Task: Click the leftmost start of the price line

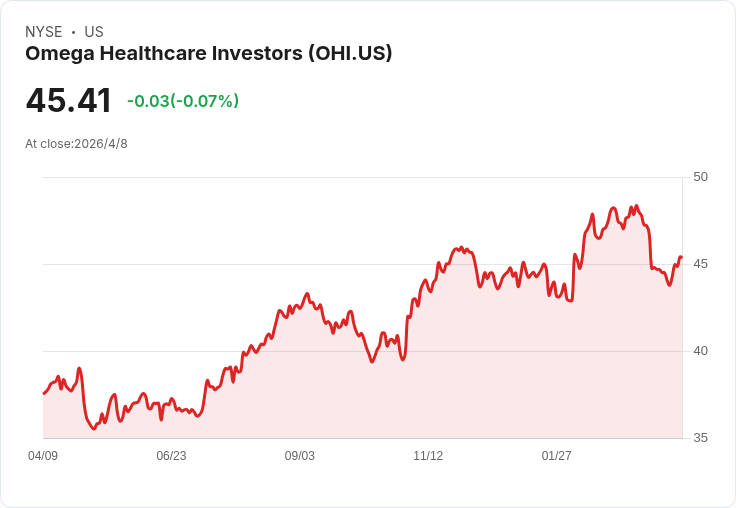Action: click(44, 393)
